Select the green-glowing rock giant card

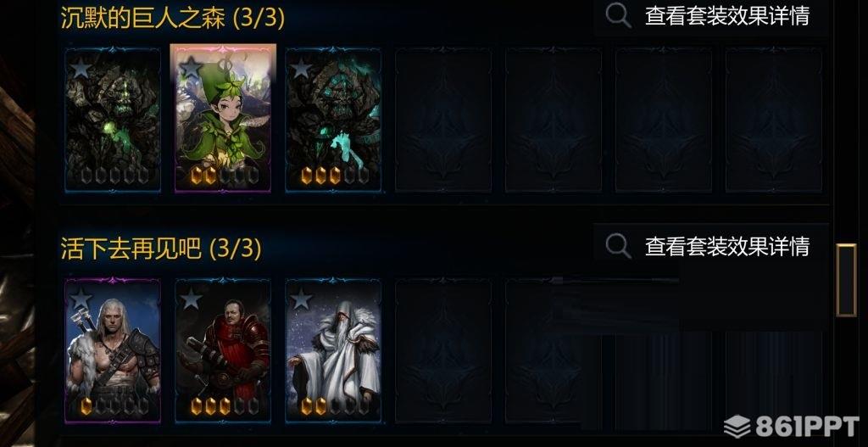click(113, 120)
